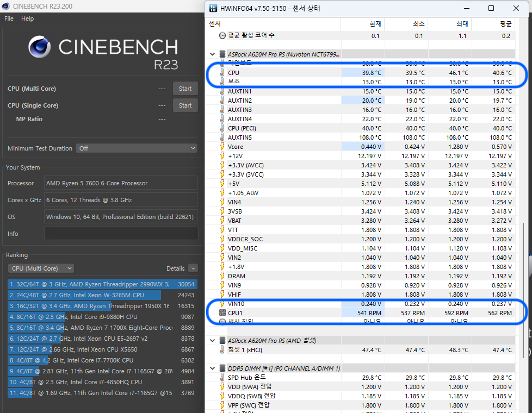Screen dimensions: 532x413
Task: Click the voltage icon beside VBAT
Action: pos(222,221)
